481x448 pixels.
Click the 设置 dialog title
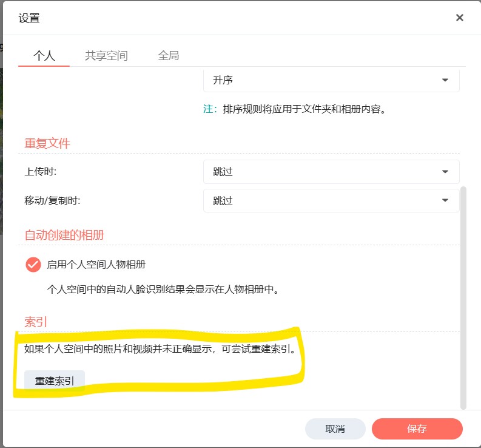tap(29, 18)
